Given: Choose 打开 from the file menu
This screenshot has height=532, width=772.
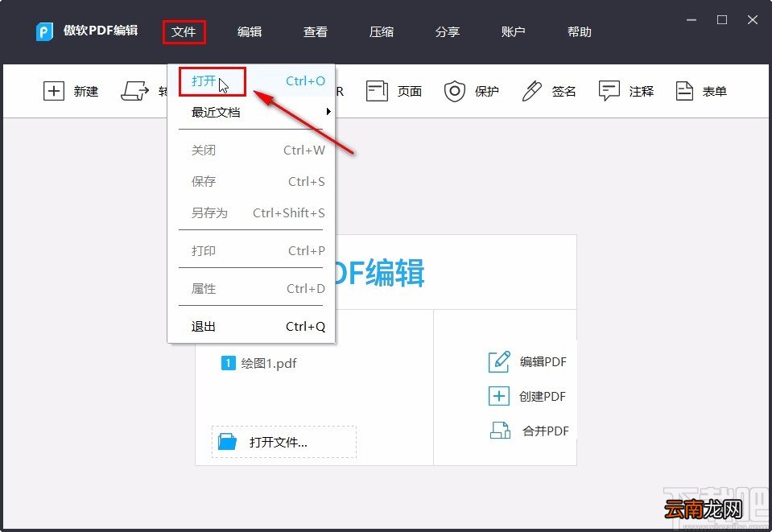Looking at the screenshot, I should pos(251,80).
